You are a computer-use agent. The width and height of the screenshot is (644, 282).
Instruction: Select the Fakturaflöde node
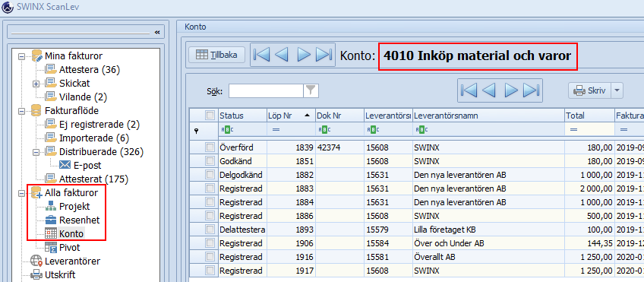[71, 110]
